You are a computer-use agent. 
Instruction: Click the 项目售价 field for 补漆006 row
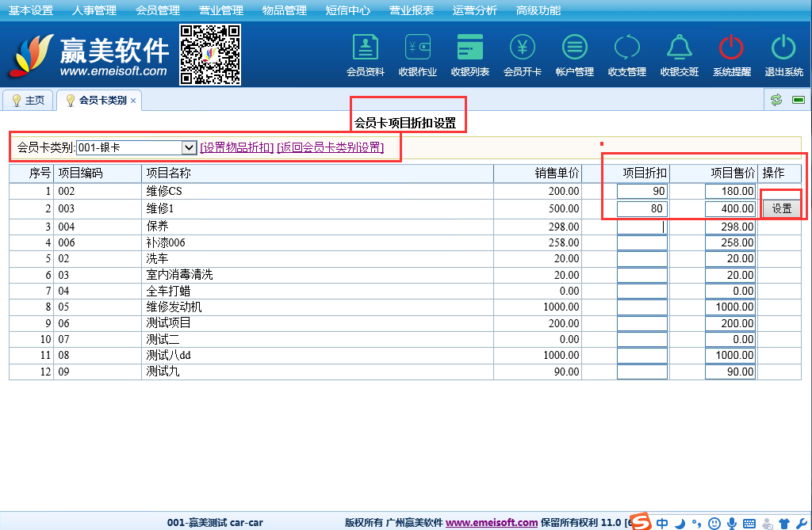point(730,243)
